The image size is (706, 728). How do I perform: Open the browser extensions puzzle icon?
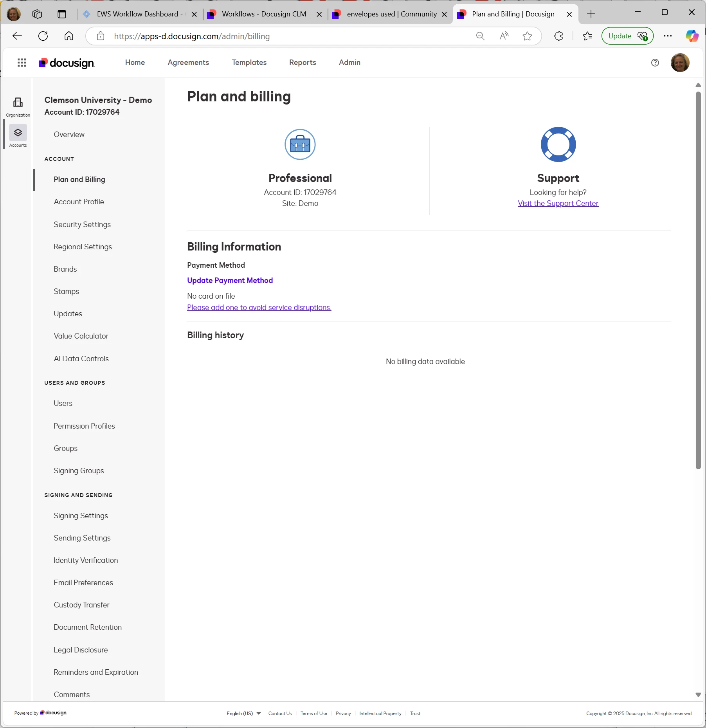559,36
